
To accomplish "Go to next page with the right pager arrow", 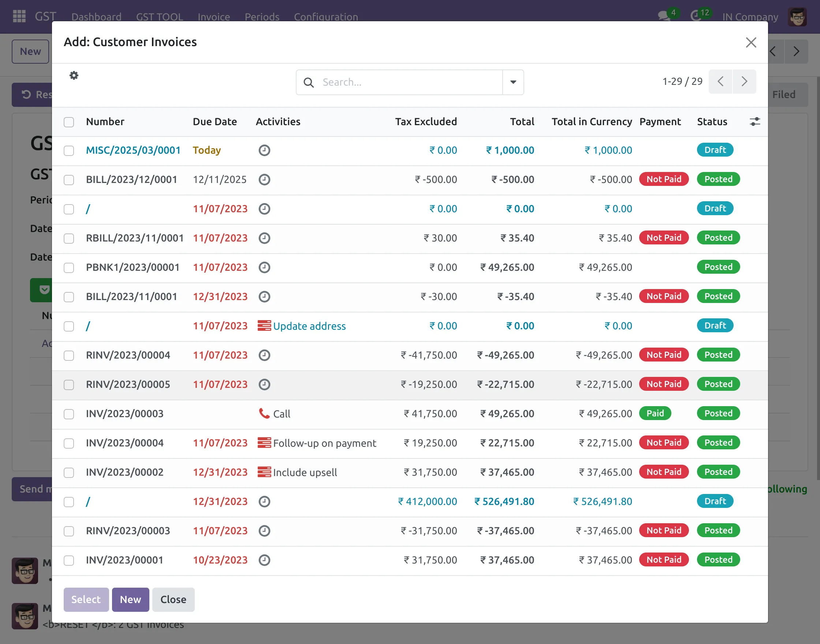I will (744, 82).
